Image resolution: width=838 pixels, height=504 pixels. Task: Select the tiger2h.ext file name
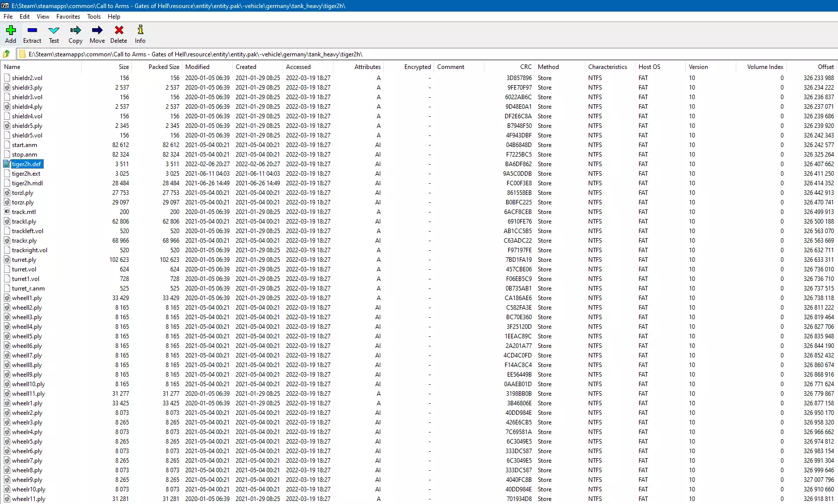click(26, 174)
